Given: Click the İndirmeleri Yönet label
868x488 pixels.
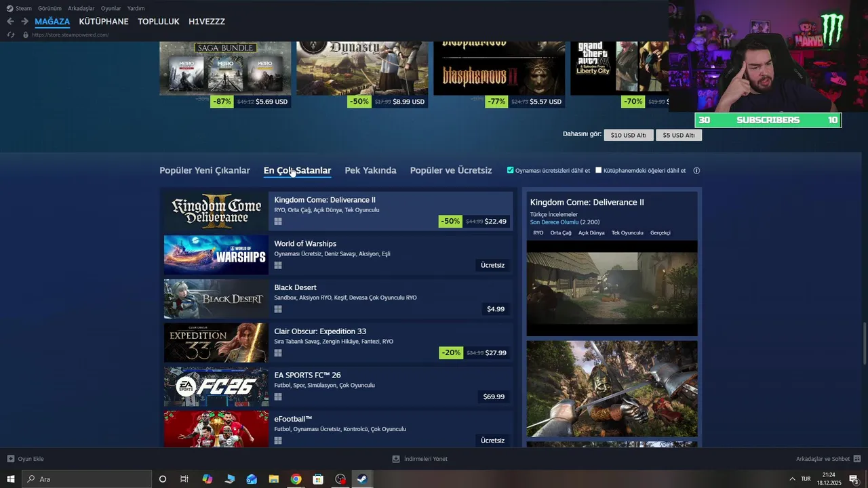Looking at the screenshot, I should pyautogui.click(x=426, y=459).
